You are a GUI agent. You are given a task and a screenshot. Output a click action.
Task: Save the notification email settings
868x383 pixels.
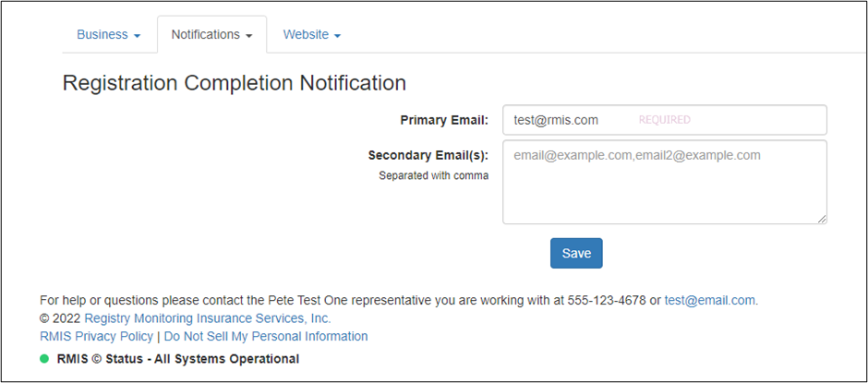576,254
